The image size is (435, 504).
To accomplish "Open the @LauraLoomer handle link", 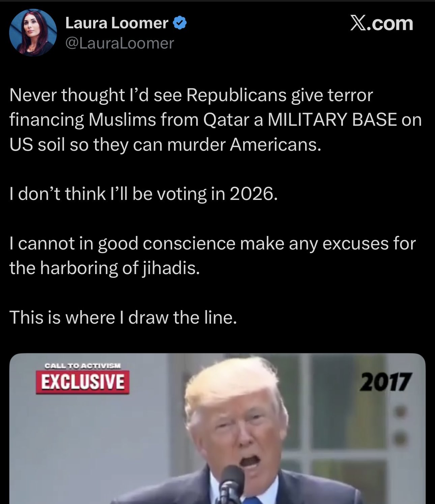I will (120, 43).
